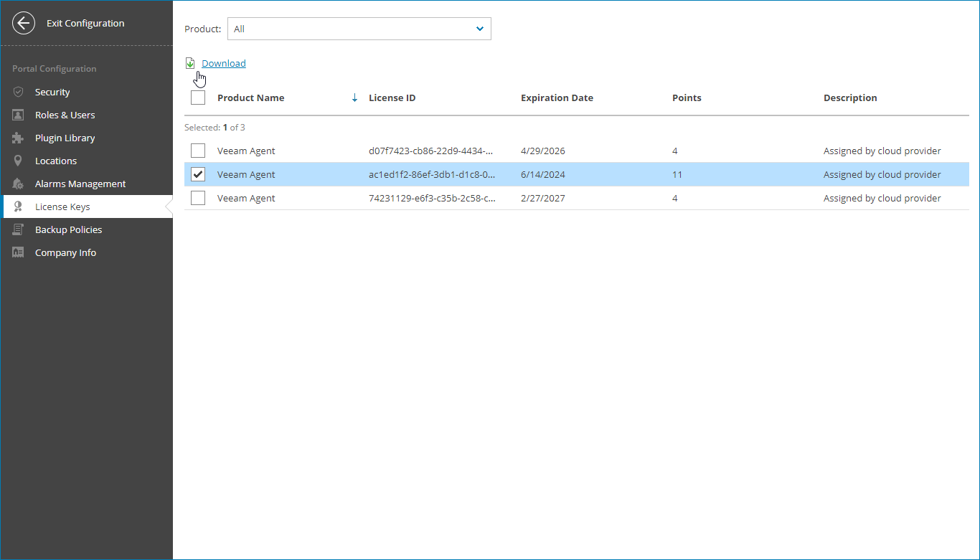Click the Alarms Management bell icon
The height and width of the screenshot is (560, 980).
click(x=17, y=184)
